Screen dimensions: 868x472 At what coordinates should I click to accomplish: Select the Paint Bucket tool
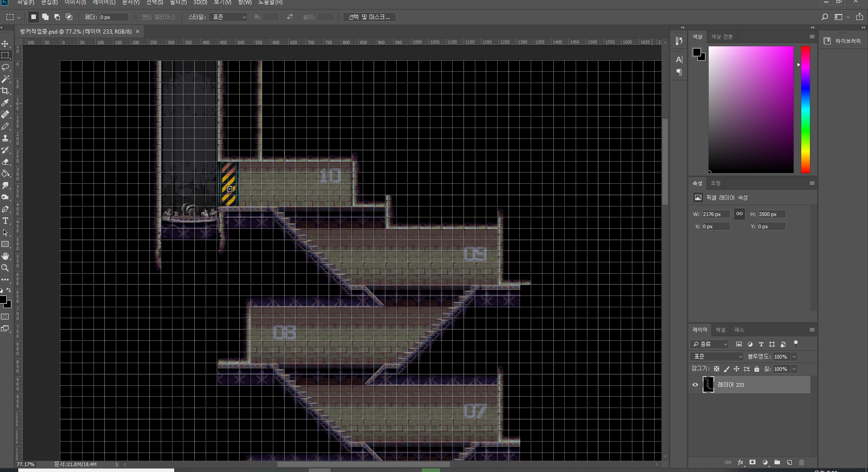pos(5,173)
